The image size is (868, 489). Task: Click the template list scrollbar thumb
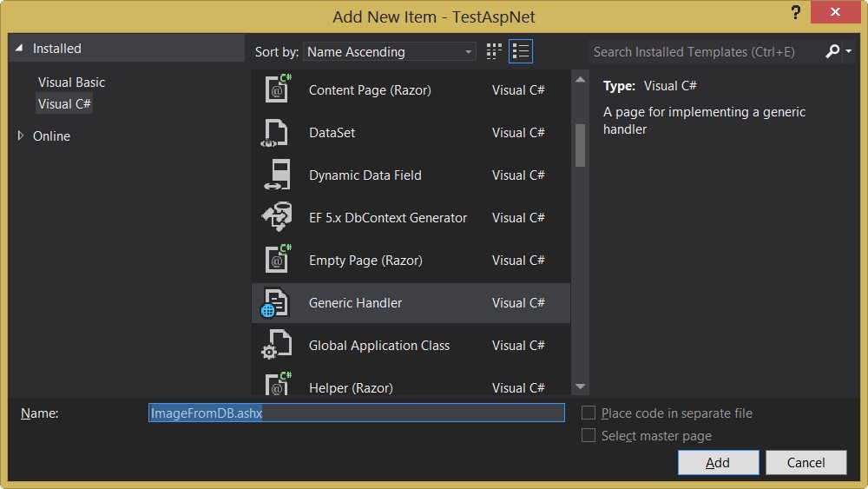click(580, 145)
